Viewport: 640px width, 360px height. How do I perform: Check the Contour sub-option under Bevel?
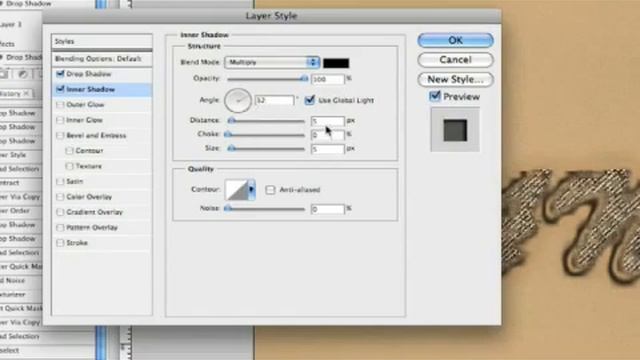pos(69,151)
